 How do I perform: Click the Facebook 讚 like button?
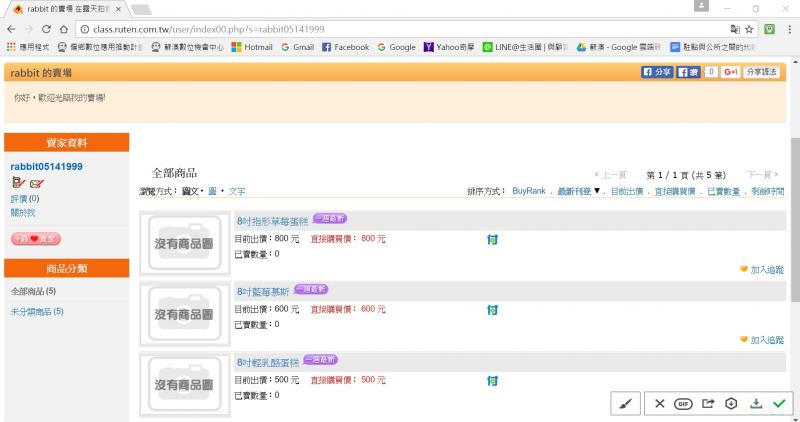coord(688,72)
